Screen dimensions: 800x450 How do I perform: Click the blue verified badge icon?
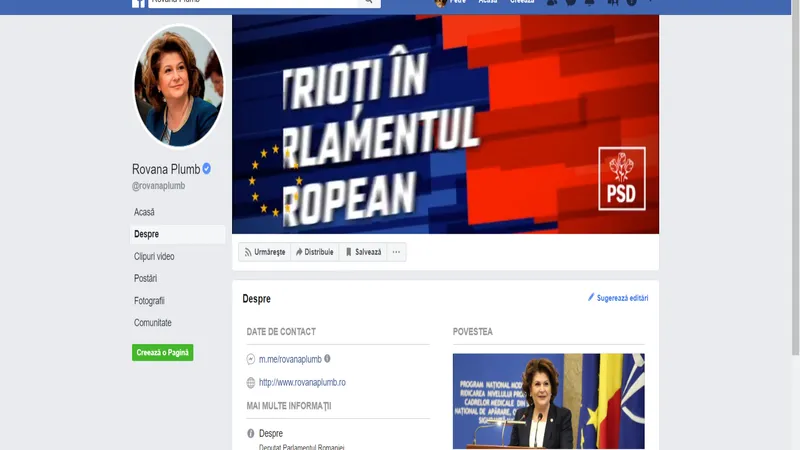click(x=207, y=168)
